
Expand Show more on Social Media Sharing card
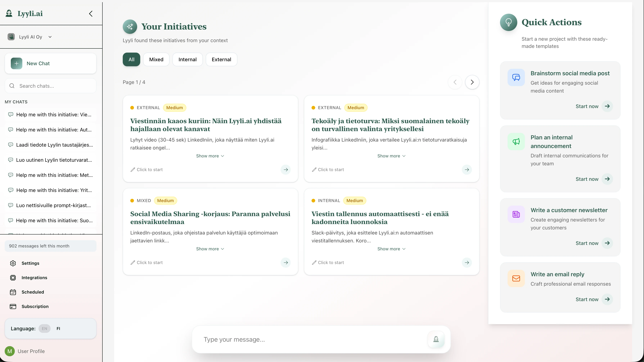210,249
